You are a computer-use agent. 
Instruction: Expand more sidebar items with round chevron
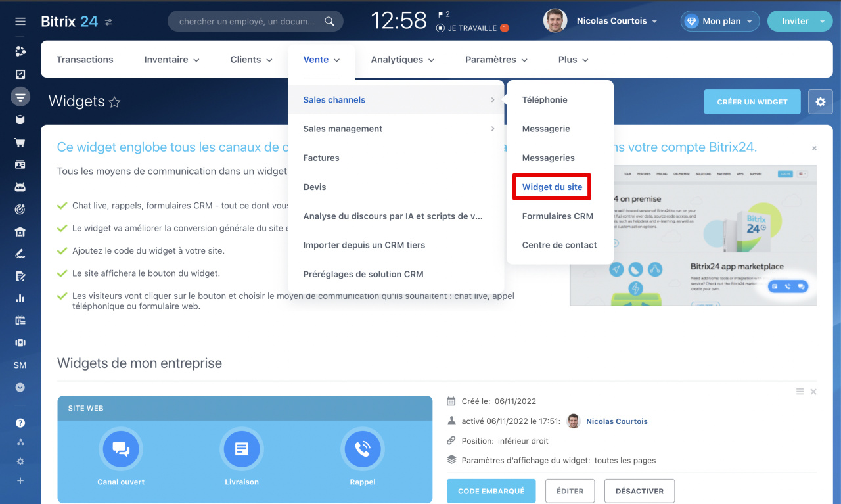pyautogui.click(x=20, y=388)
